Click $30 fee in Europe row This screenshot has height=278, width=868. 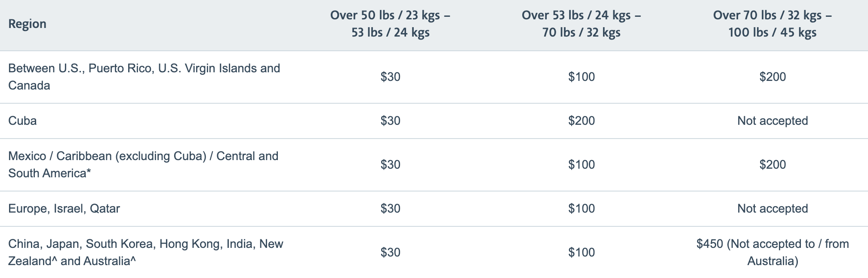pyautogui.click(x=390, y=209)
